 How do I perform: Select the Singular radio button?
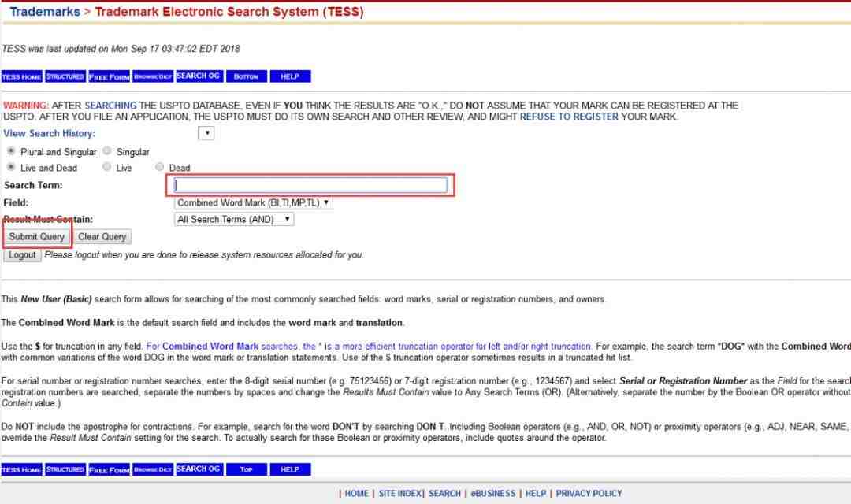point(107,151)
